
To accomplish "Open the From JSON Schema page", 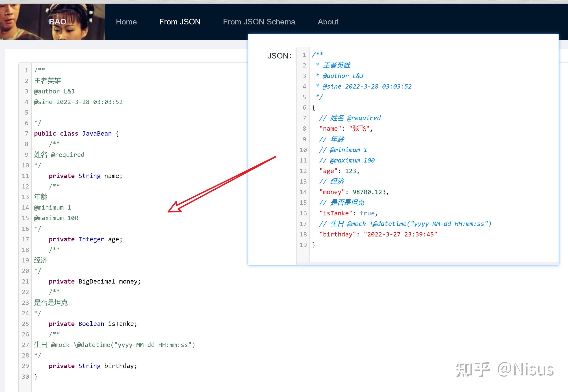I will pyautogui.click(x=259, y=22).
